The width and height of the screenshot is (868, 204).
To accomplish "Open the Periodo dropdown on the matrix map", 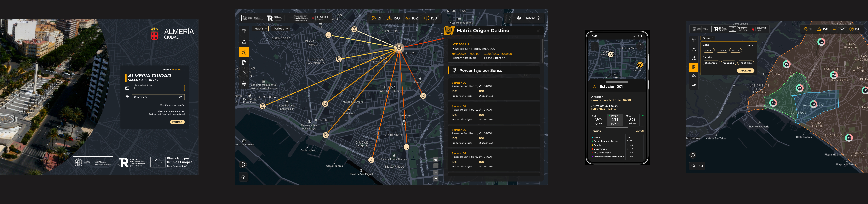I will coord(281,29).
